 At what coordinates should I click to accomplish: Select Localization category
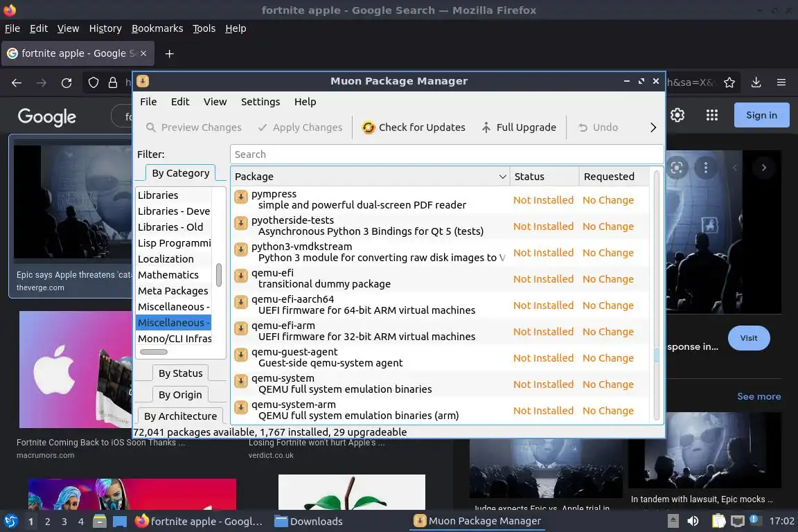pyautogui.click(x=174, y=258)
